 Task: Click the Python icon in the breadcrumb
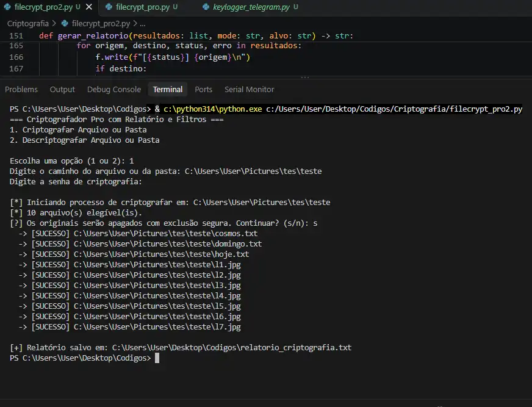[65, 23]
